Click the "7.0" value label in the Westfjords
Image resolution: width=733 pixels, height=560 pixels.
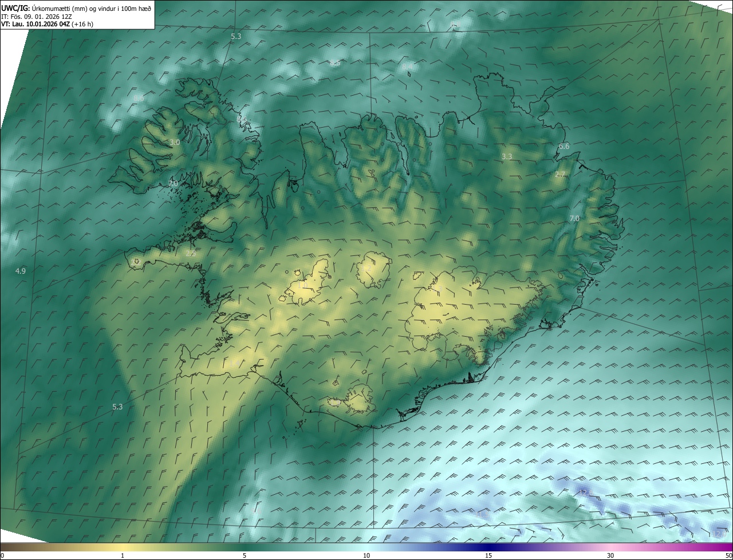point(174,183)
